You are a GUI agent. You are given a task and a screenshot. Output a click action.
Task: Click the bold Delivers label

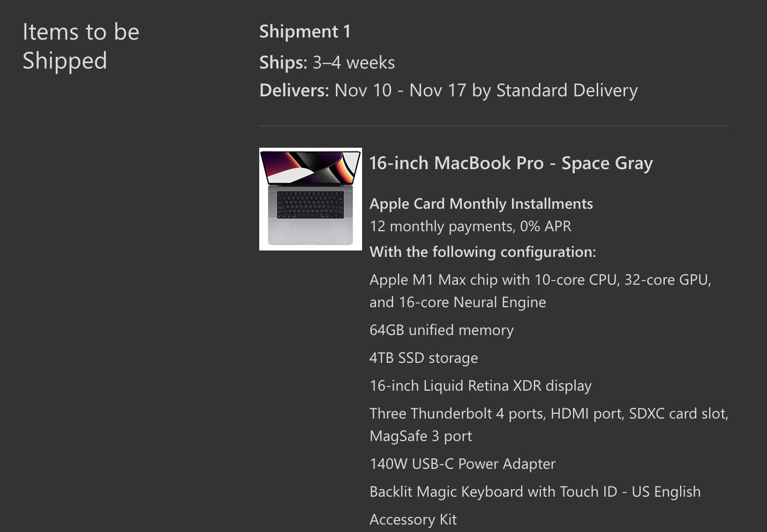294,90
